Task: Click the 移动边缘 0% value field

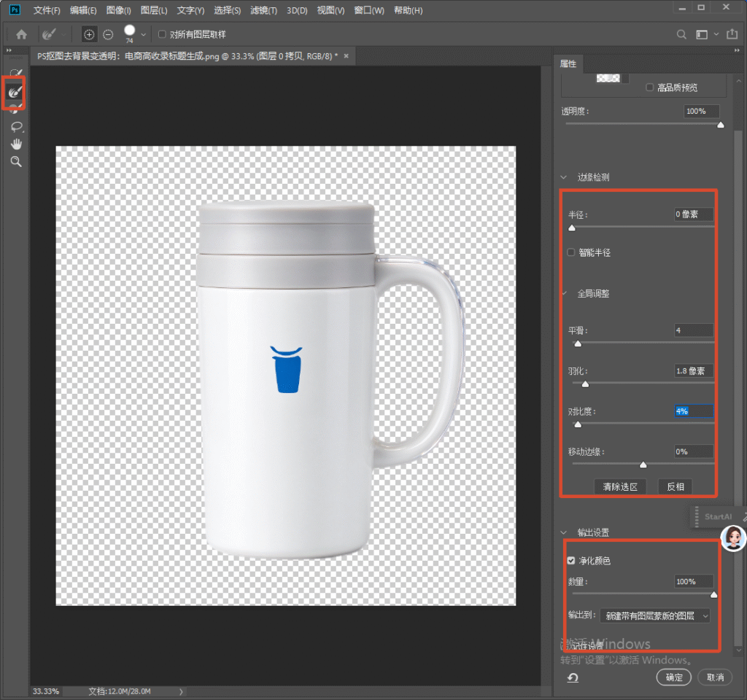Action: (694, 451)
